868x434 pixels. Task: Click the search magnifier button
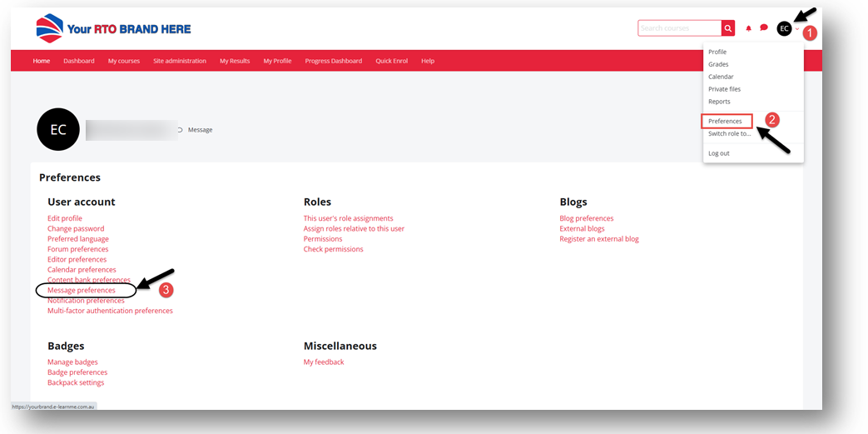click(728, 28)
